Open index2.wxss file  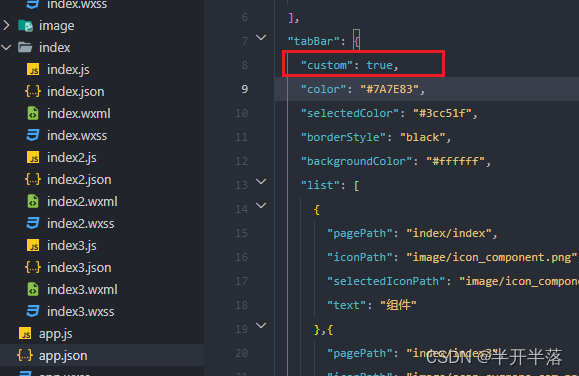click(80, 223)
